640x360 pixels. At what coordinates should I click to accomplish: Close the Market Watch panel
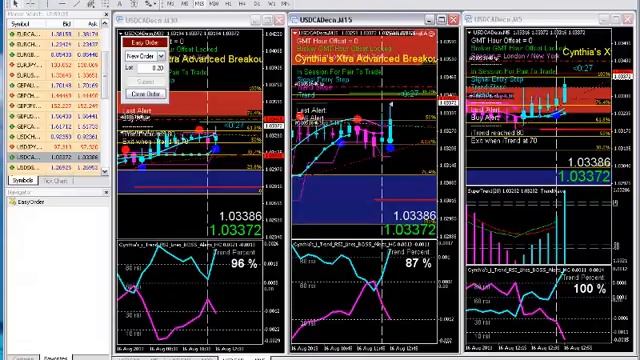106,14
